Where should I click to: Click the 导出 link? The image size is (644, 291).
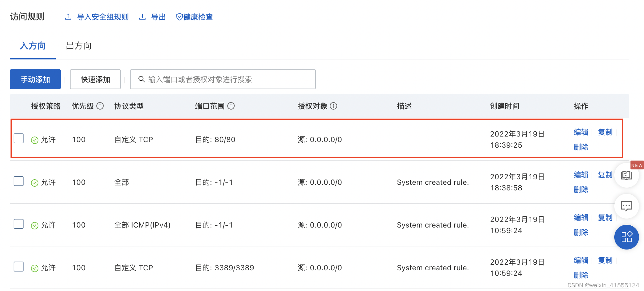pos(159,17)
